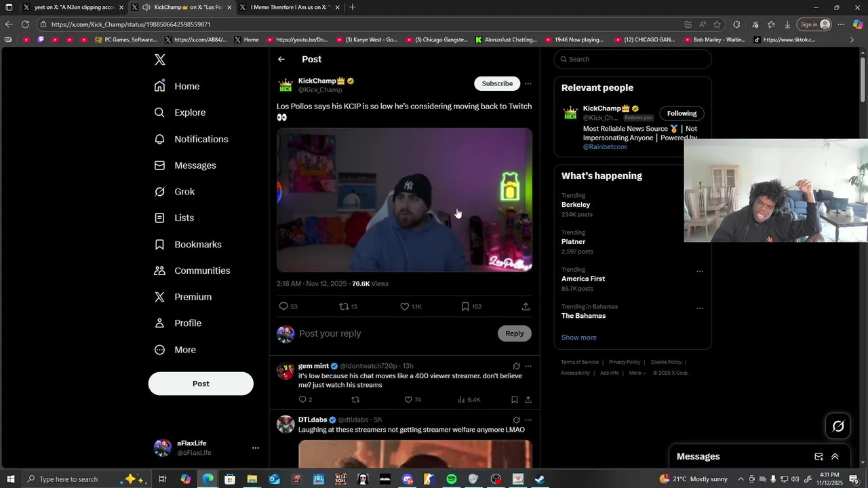This screenshot has height=488, width=868.
Task: Open America First trend options dots
Action: tap(700, 271)
